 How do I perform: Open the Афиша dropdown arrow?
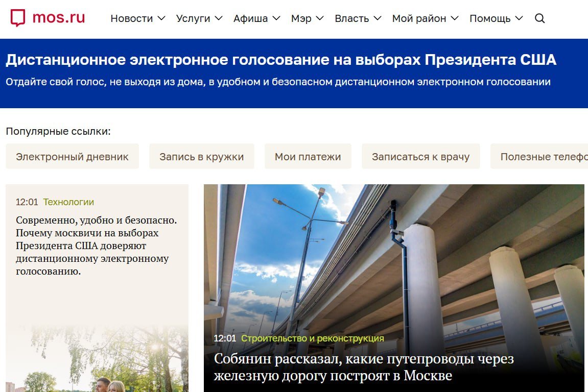276,18
